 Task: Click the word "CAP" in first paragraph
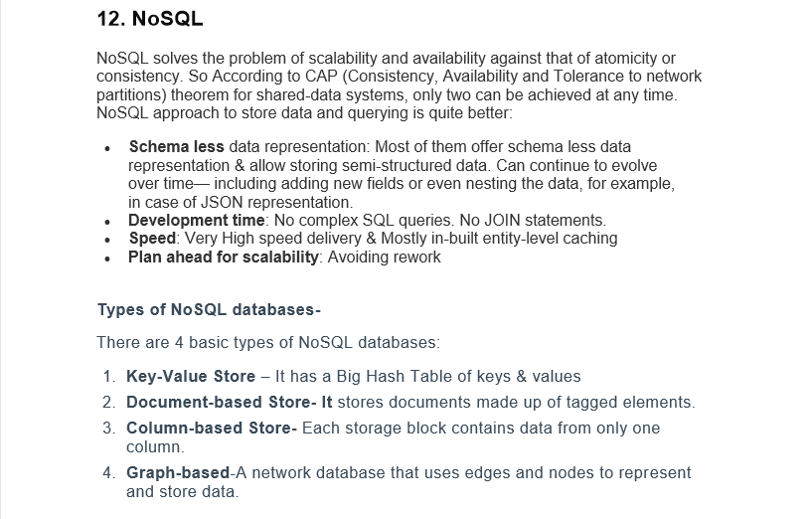294,77
